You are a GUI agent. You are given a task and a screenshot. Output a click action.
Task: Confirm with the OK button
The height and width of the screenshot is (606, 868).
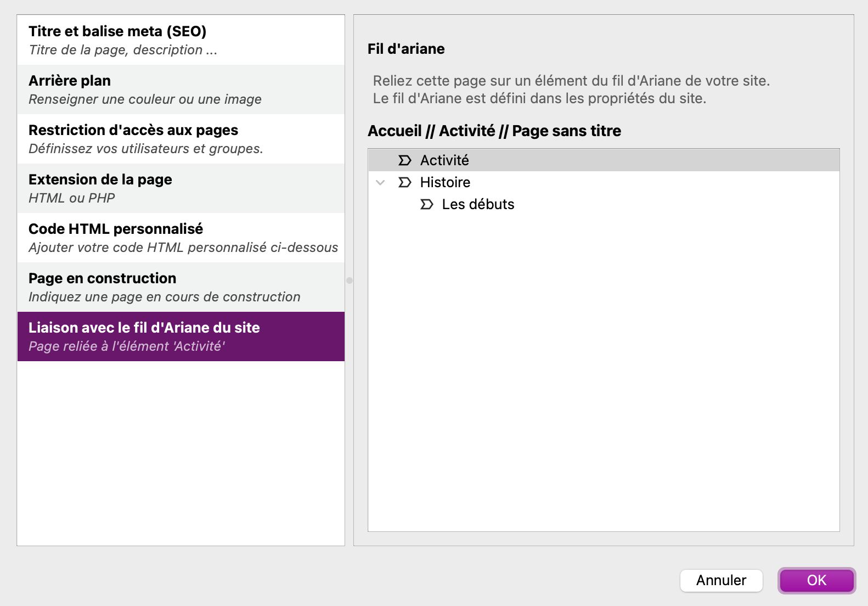(816, 580)
